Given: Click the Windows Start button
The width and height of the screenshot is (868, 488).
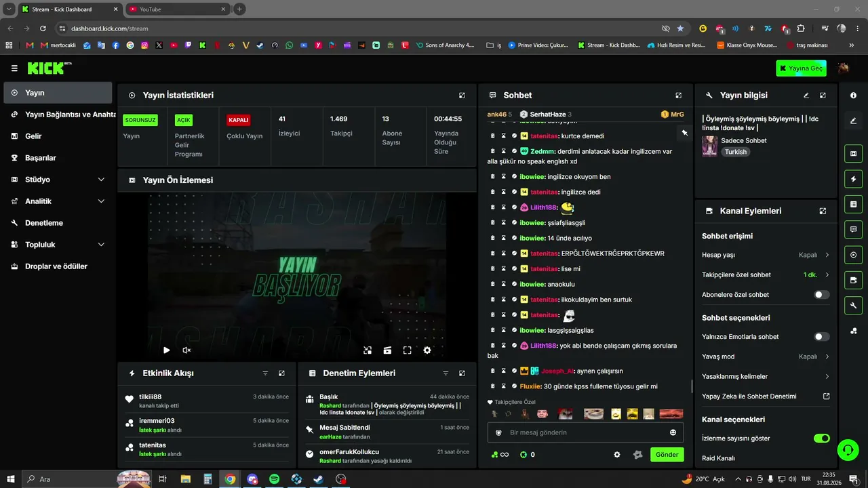Looking at the screenshot, I should click(x=10, y=479).
